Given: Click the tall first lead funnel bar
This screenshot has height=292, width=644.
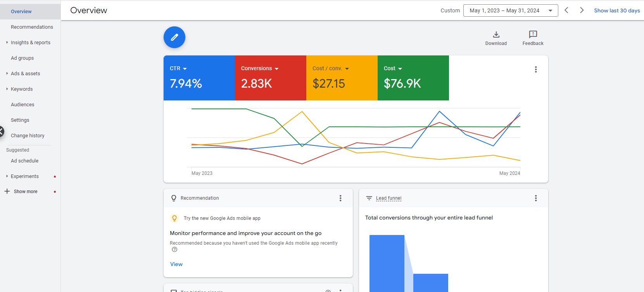Looking at the screenshot, I should [387, 264].
